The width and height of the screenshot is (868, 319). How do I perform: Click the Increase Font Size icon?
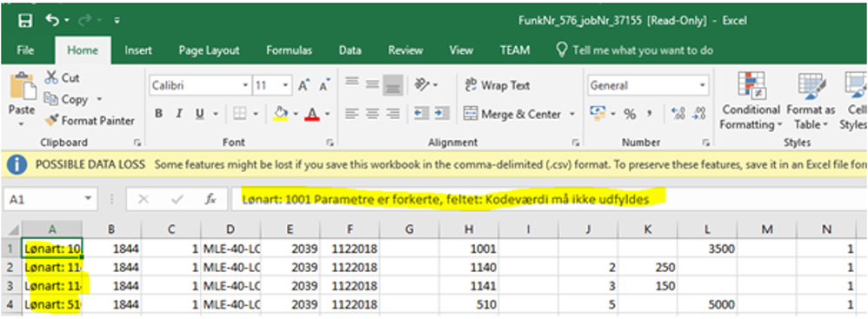point(304,86)
